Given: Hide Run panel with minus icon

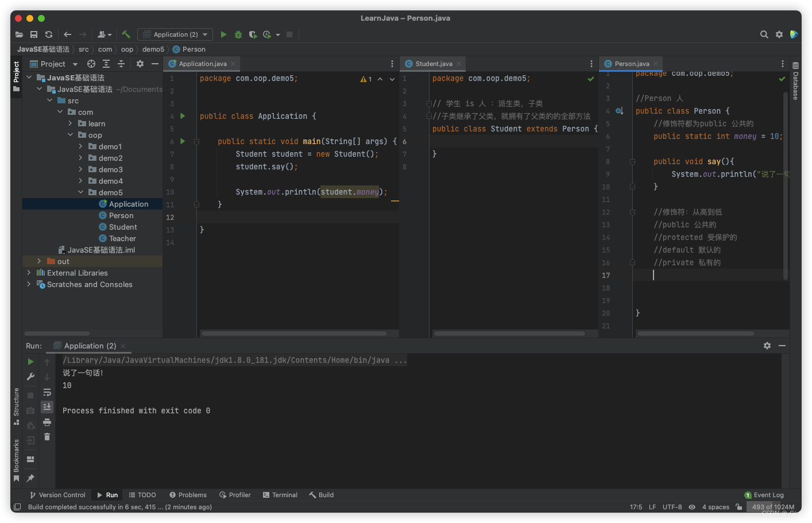Looking at the screenshot, I should pos(782,346).
